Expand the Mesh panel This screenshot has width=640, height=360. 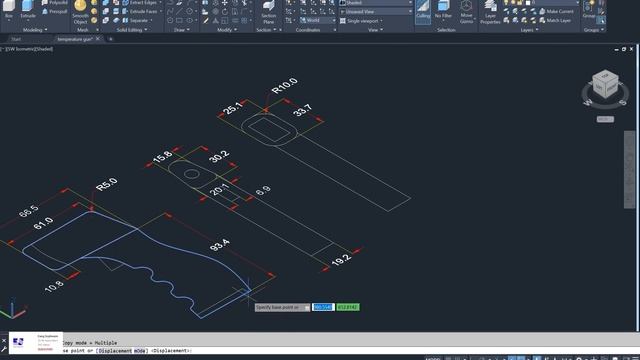pyautogui.click(x=87, y=30)
